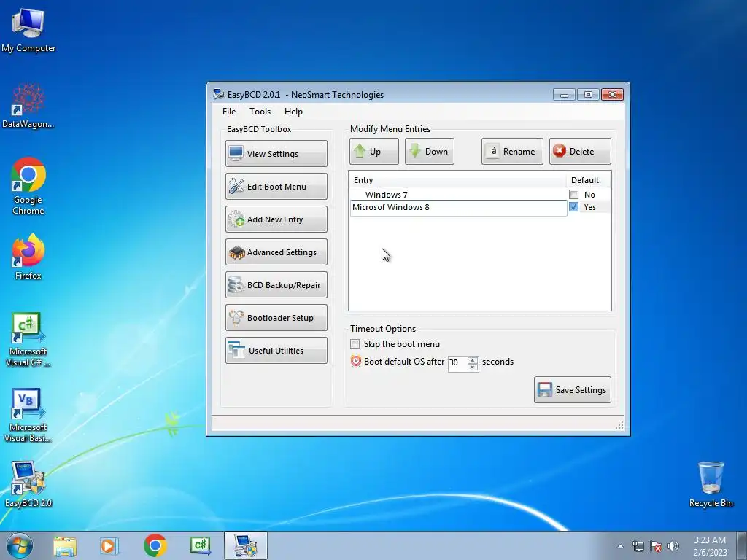This screenshot has height=560, width=747.
Task: Click the Default column header
Action: 588,180
